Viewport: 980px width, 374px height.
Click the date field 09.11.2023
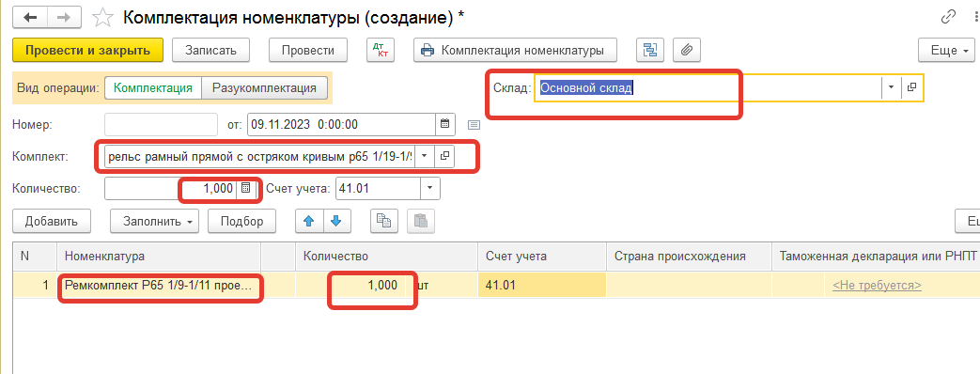click(341, 124)
